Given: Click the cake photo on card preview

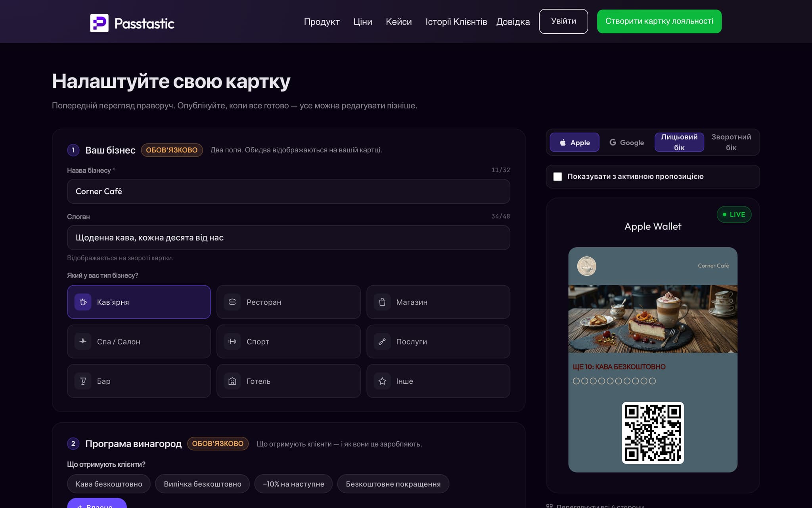Looking at the screenshot, I should point(653,319).
